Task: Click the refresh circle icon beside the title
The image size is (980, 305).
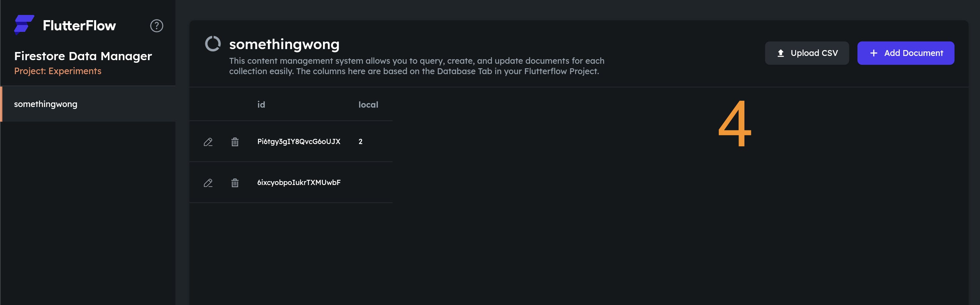Action: [213, 44]
